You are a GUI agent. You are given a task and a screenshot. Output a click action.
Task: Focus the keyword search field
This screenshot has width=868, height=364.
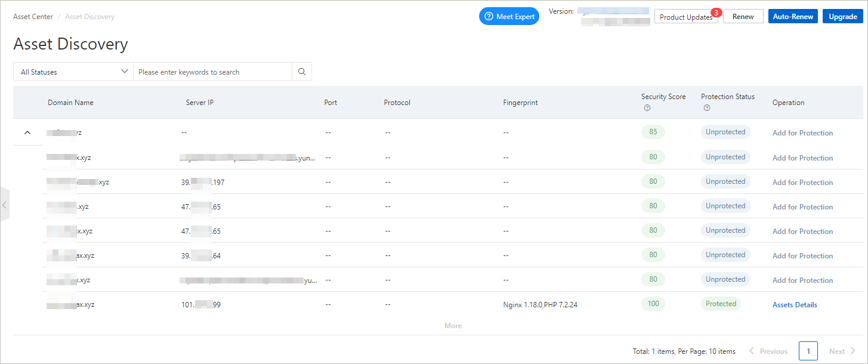tap(212, 72)
